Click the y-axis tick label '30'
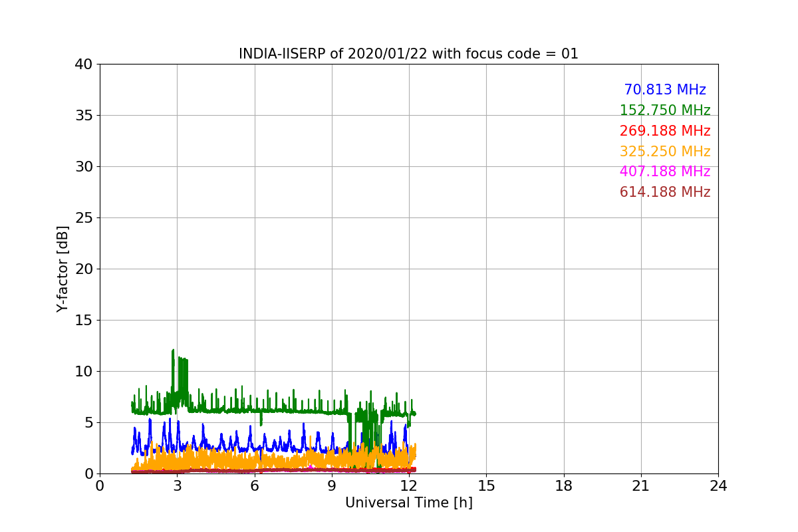 click(x=84, y=167)
